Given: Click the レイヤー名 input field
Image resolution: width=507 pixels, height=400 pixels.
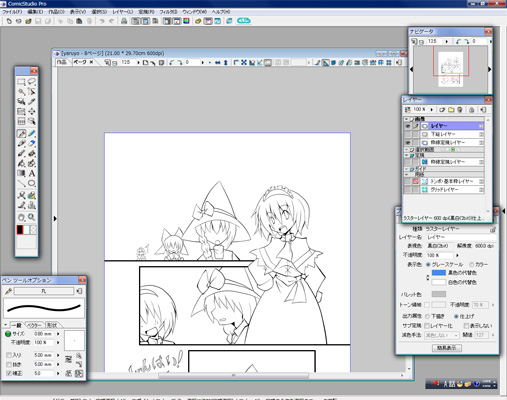Looking at the screenshot, I should click(x=461, y=237).
